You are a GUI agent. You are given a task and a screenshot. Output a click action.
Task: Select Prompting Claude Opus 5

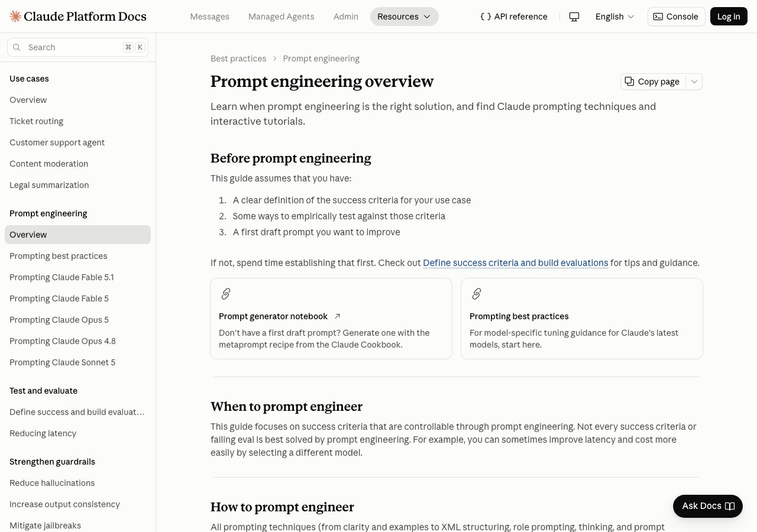[77, 320]
